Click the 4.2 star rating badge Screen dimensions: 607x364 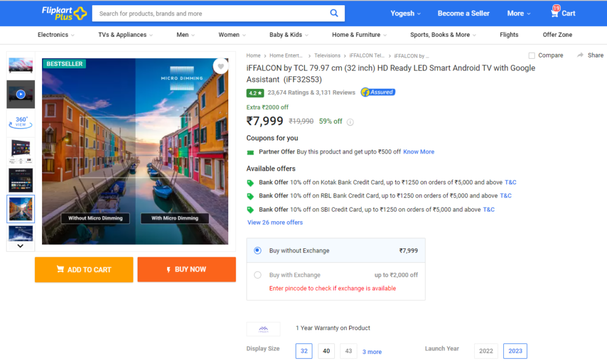coord(255,93)
